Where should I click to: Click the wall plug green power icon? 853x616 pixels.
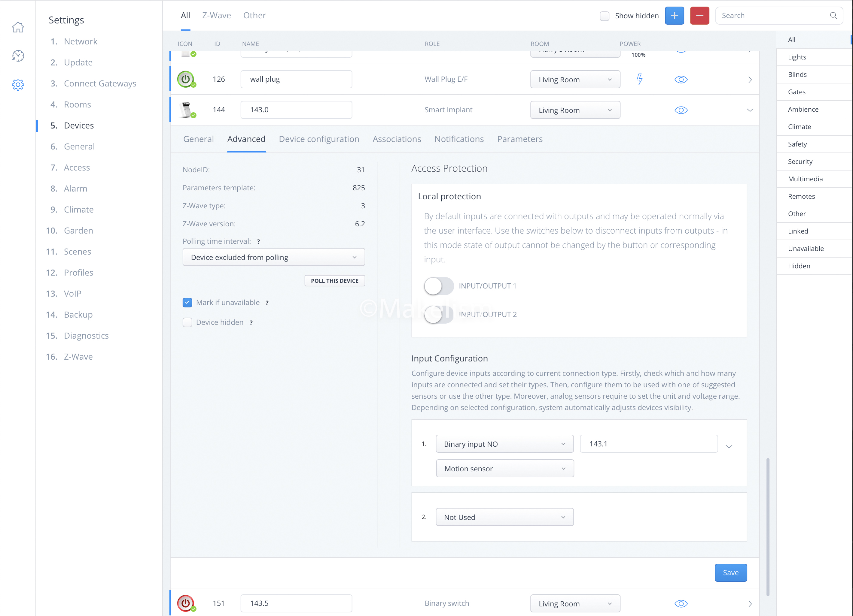point(185,79)
